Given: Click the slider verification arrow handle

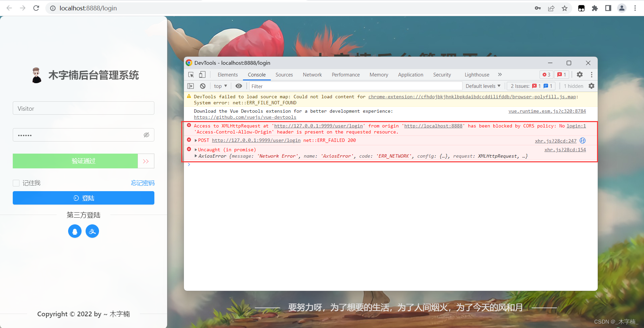Looking at the screenshot, I should tap(146, 161).
